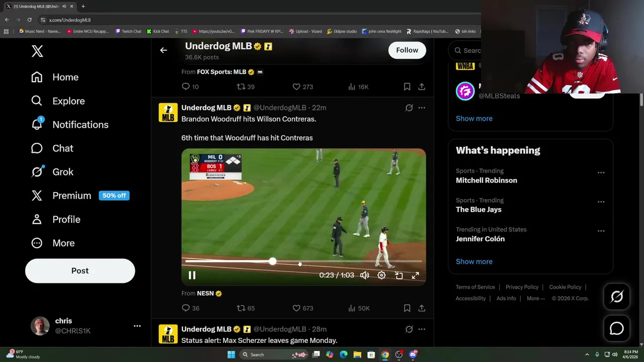View analytics of the 16K views post
This screenshot has height=362, width=644.
358,87
